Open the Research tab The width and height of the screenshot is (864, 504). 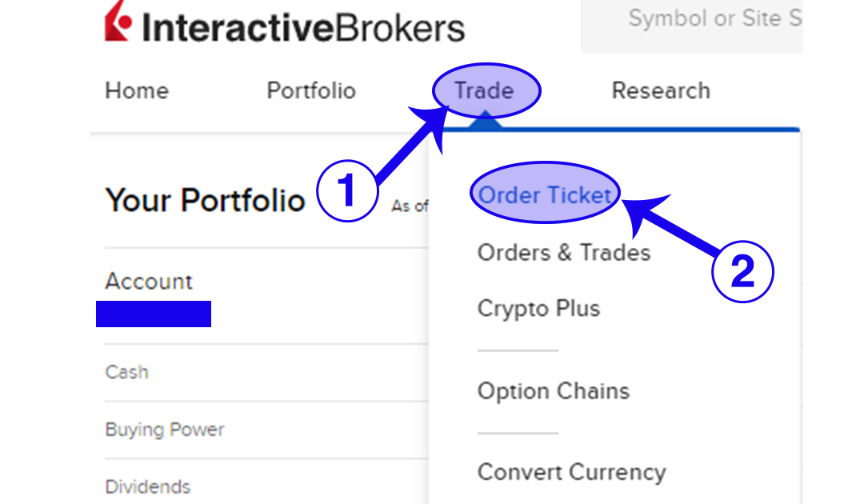661,90
